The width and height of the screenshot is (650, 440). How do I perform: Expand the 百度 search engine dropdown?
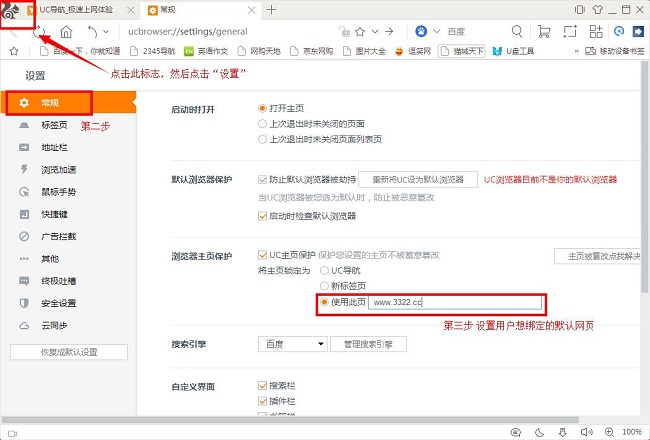[x=292, y=344]
